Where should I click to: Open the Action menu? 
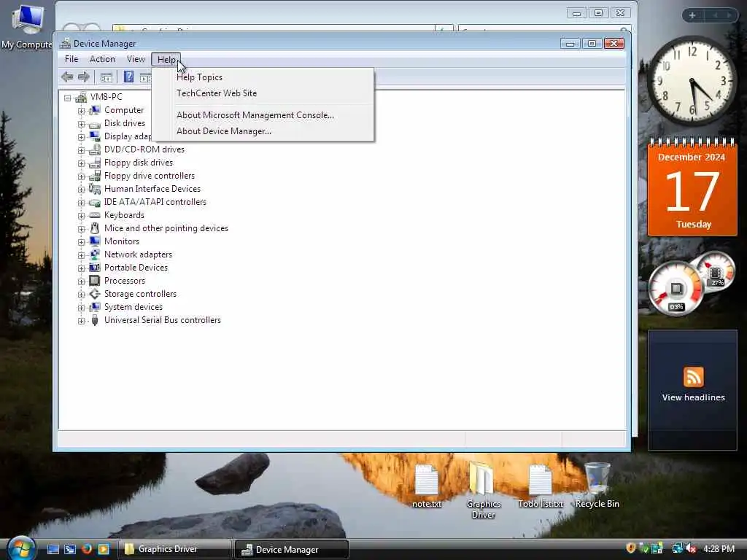click(102, 59)
